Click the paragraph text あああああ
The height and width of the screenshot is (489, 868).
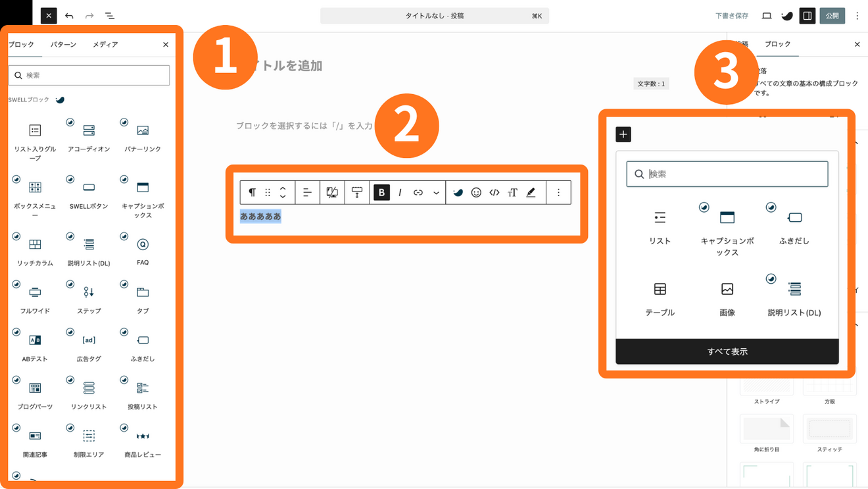pyautogui.click(x=260, y=217)
